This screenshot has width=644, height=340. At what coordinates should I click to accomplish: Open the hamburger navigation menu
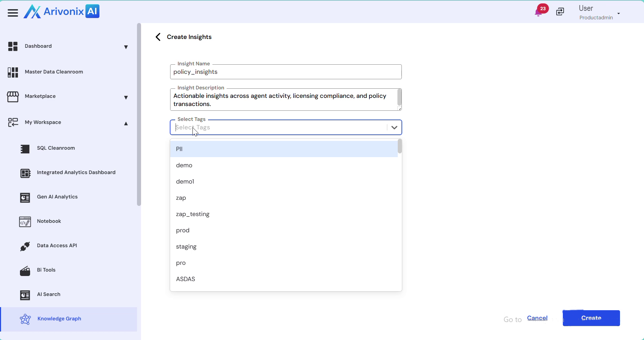pos(13,13)
